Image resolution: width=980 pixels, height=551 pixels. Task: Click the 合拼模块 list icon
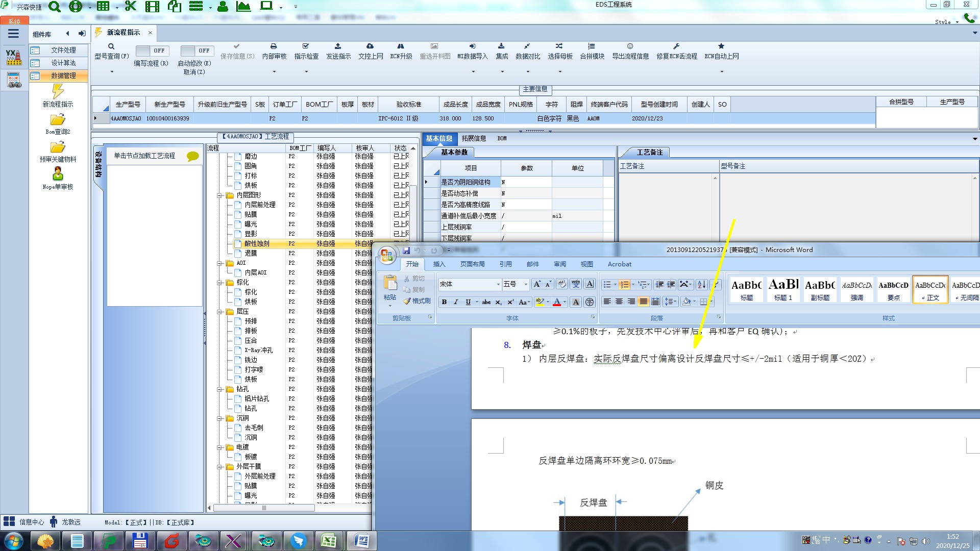(592, 46)
